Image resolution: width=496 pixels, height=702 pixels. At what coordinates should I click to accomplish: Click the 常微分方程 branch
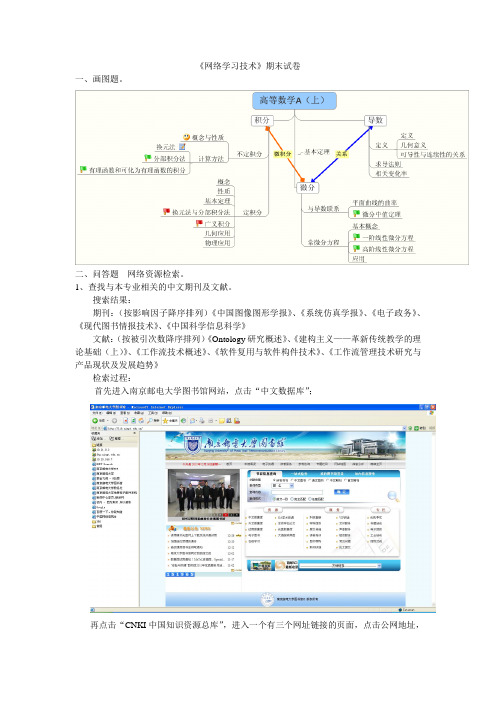(323, 242)
